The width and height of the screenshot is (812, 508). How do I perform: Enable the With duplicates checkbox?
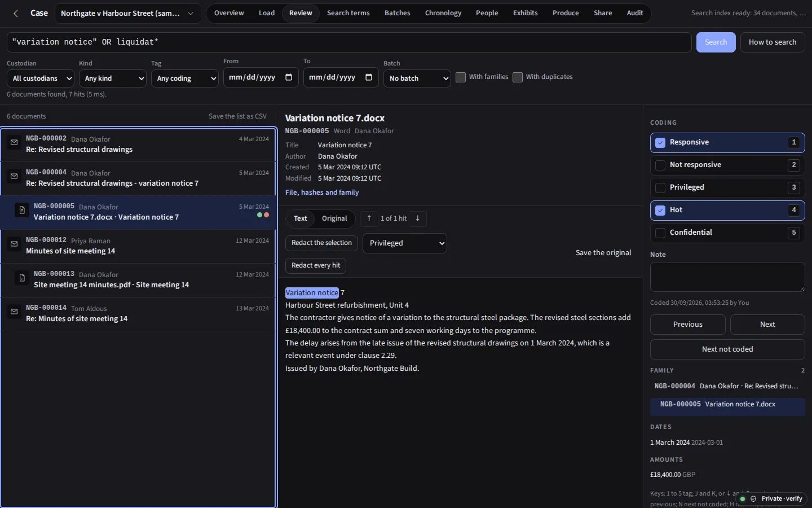coord(518,77)
